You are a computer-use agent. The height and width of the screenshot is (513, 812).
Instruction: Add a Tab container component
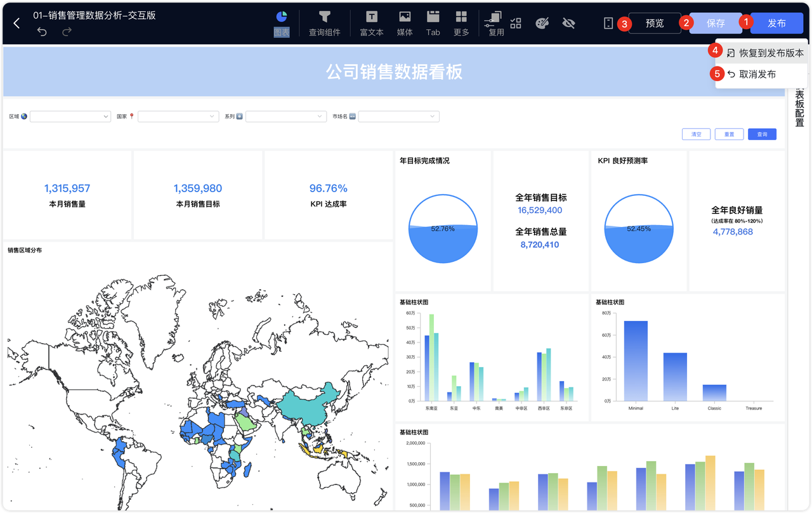point(433,23)
